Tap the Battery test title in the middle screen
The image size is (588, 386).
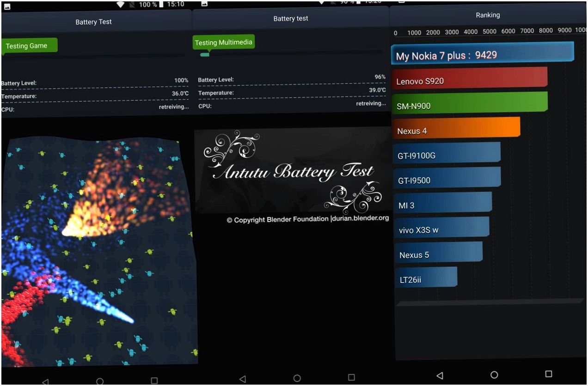click(x=291, y=18)
